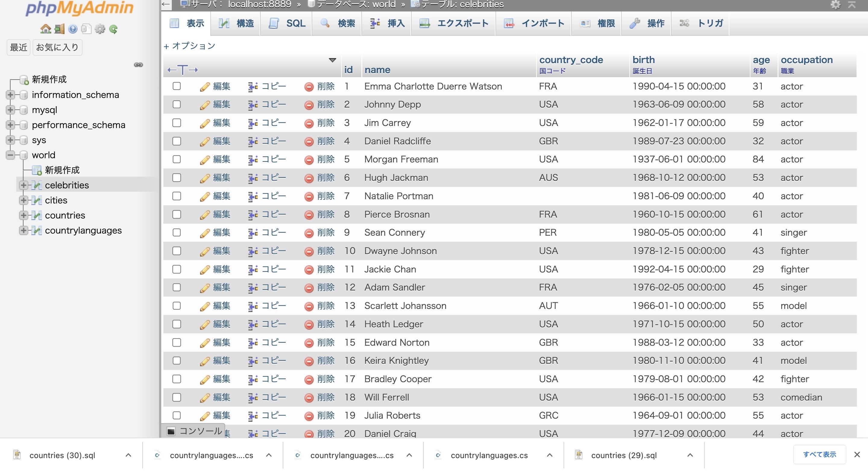The image size is (868, 472).
Task: Collapse the world database tree node
Action: pyautogui.click(x=11, y=155)
